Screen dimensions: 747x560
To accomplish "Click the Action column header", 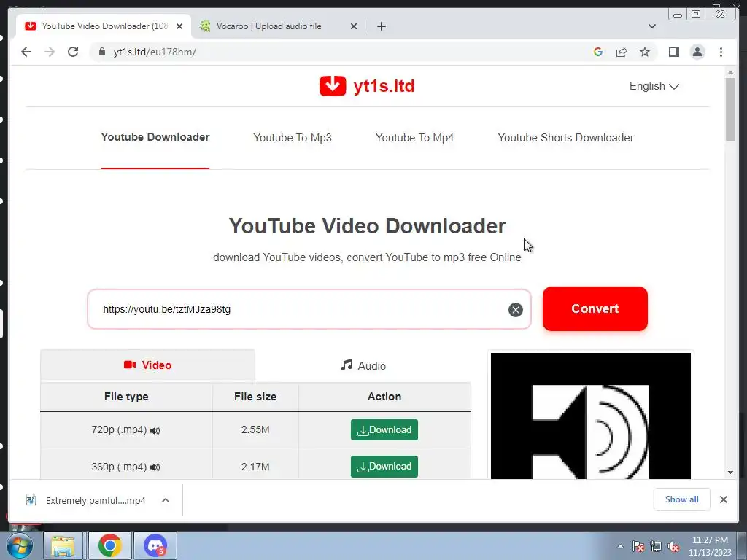I will [384, 397].
